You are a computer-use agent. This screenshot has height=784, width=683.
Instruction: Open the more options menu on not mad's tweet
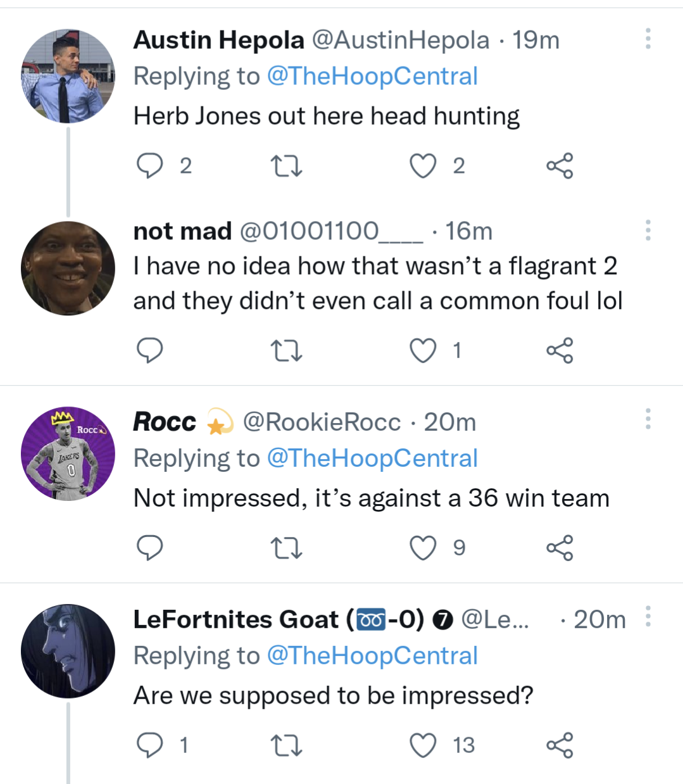pyautogui.click(x=648, y=231)
